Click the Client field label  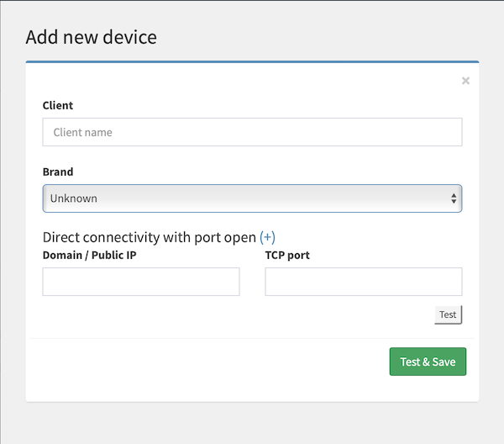[x=58, y=106]
